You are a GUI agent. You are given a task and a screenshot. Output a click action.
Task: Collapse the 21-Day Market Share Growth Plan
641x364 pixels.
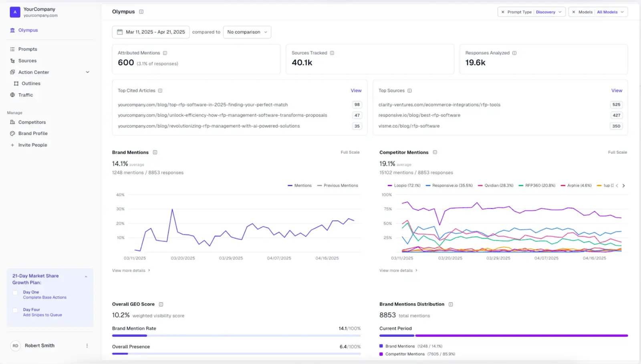[x=86, y=276]
